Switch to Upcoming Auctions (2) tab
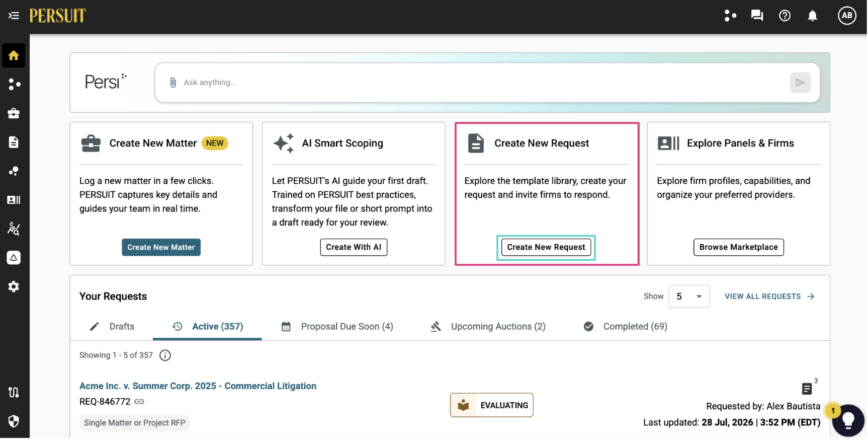 488,327
